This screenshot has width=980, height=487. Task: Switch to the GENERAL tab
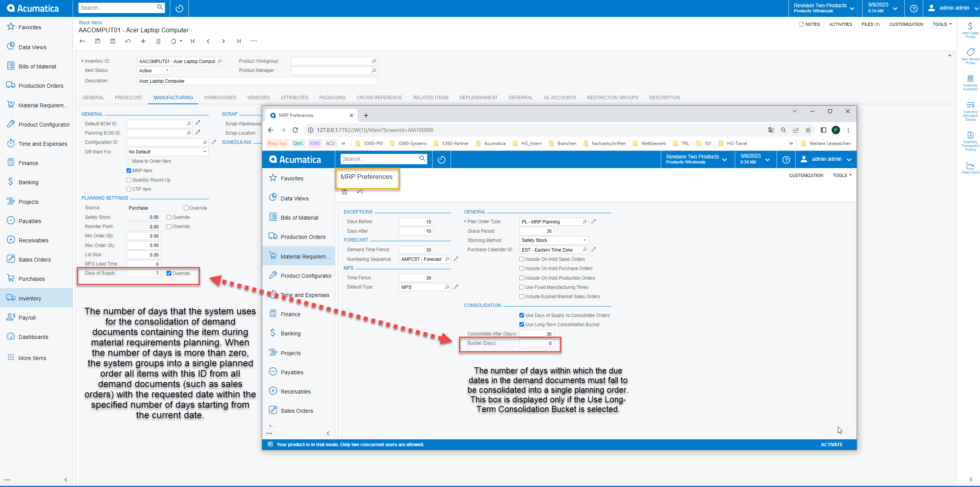(93, 97)
